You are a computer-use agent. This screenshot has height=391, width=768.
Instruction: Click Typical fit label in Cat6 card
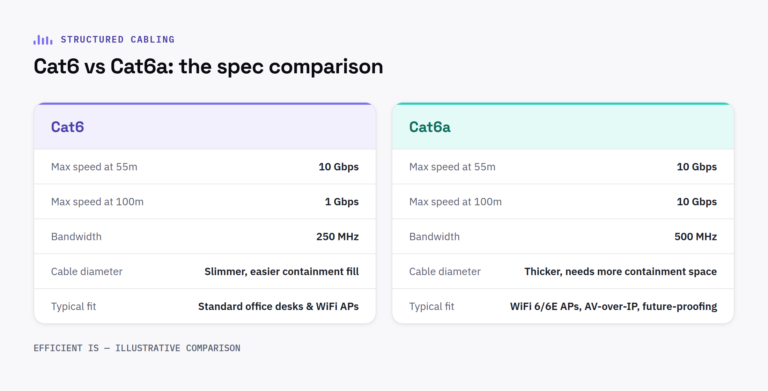(73, 306)
